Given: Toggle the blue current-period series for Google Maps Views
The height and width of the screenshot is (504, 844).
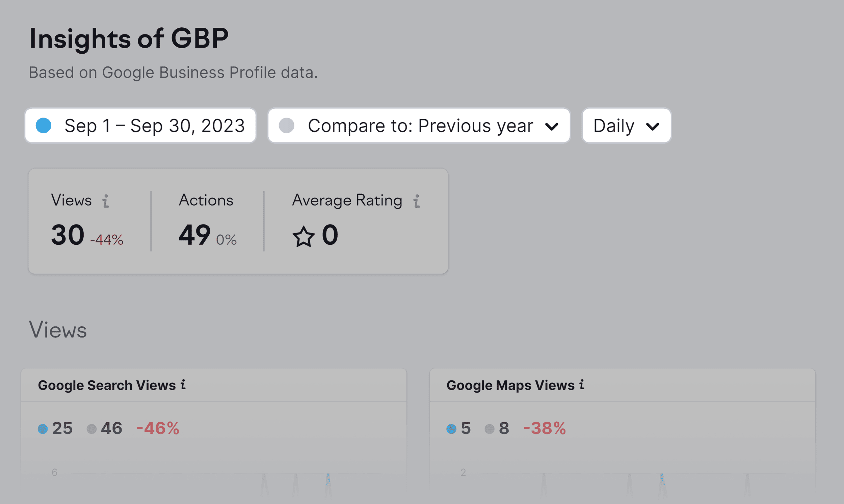Looking at the screenshot, I should click(451, 429).
